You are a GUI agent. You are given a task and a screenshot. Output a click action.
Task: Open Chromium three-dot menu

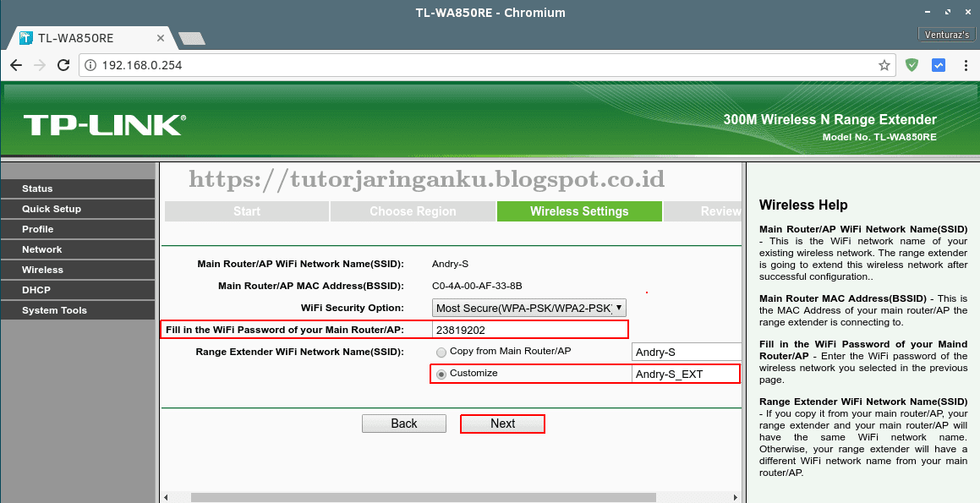(966, 65)
